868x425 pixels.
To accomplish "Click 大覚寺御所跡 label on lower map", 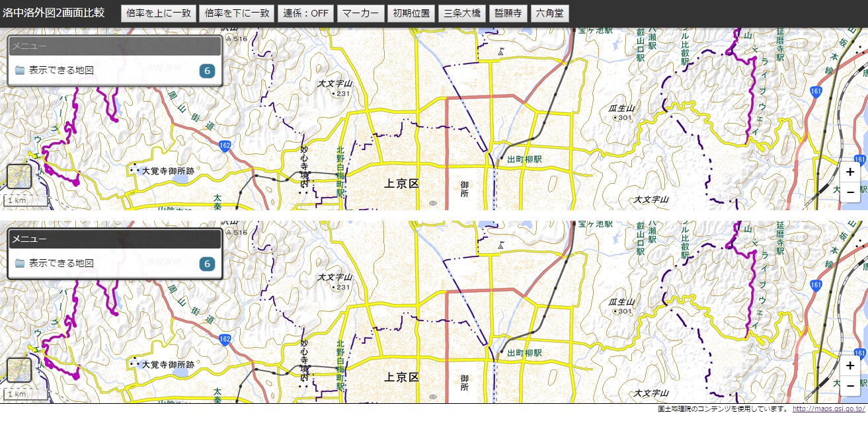I will (x=168, y=364).
